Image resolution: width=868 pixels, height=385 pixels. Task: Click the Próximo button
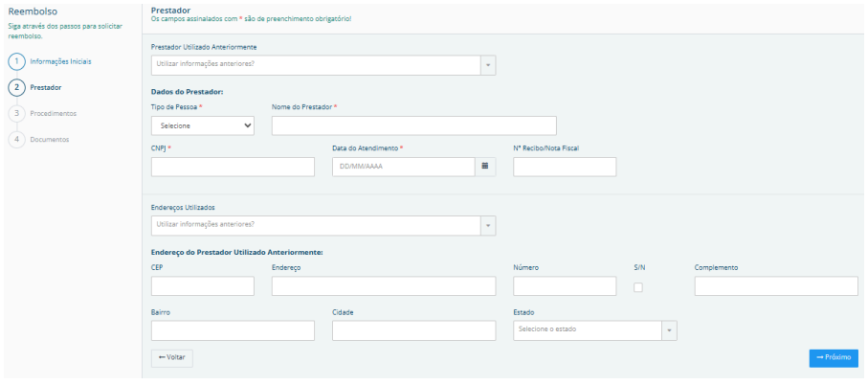pyautogui.click(x=833, y=358)
